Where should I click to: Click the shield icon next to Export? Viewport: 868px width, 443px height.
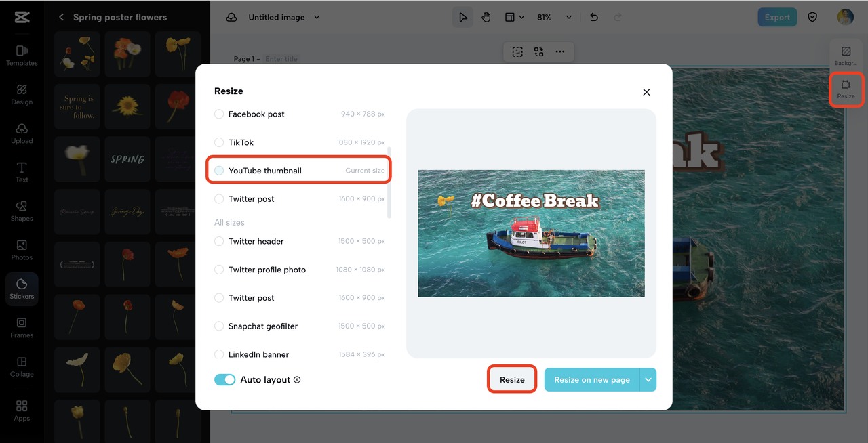tap(812, 17)
